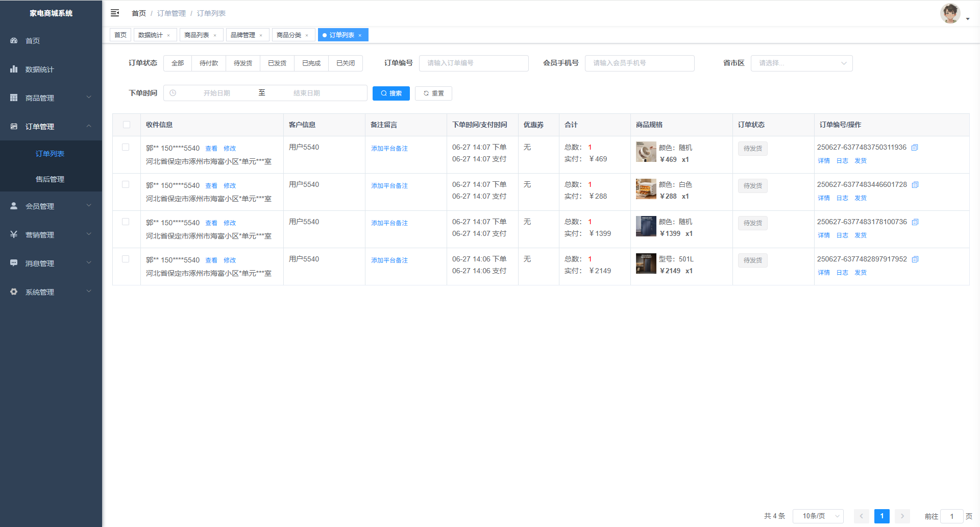Close the 数据统计 tab using x icon
This screenshot has height=527, width=980.
pyautogui.click(x=168, y=35)
